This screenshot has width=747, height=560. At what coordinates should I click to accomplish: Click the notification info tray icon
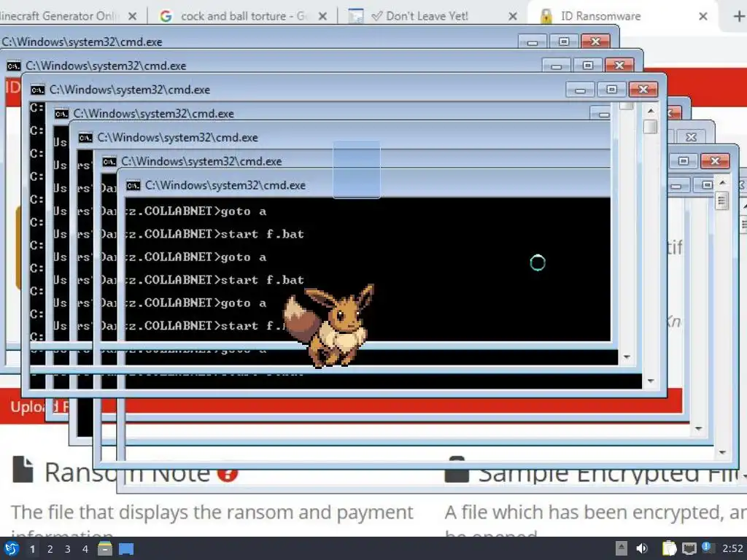pyautogui.click(x=708, y=548)
